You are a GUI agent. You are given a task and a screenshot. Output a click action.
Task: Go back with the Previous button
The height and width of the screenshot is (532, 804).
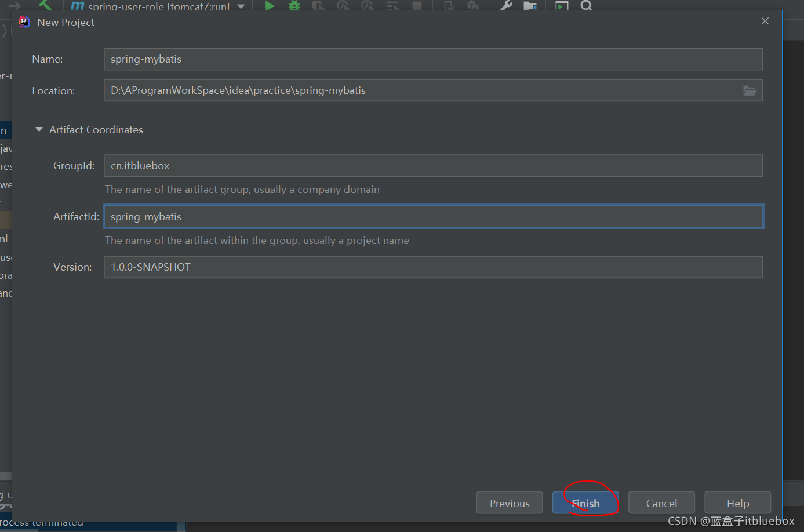point(510,503)
